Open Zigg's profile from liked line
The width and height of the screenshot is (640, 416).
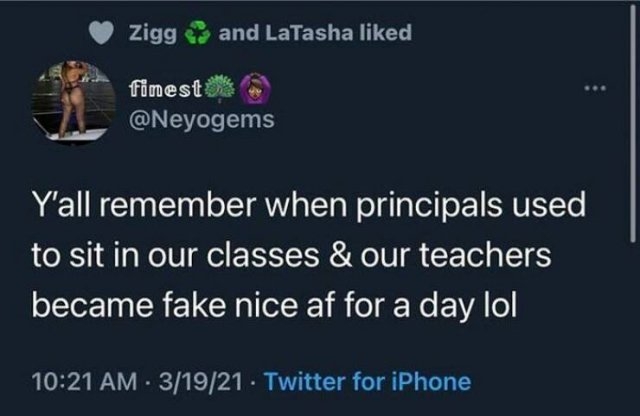point(153,33)
